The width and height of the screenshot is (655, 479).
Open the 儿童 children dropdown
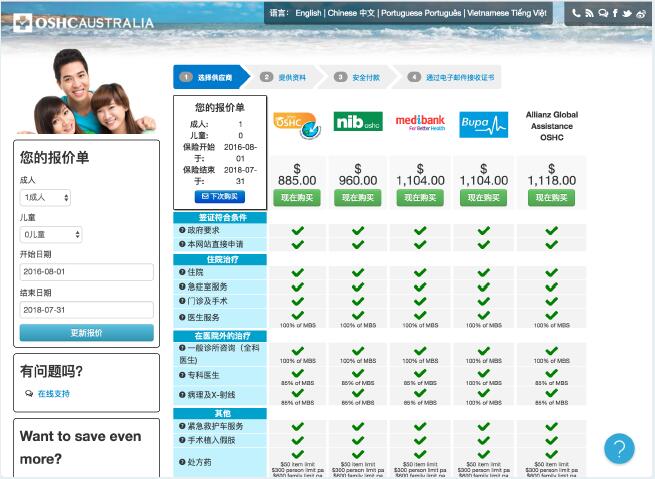(51, 235)
